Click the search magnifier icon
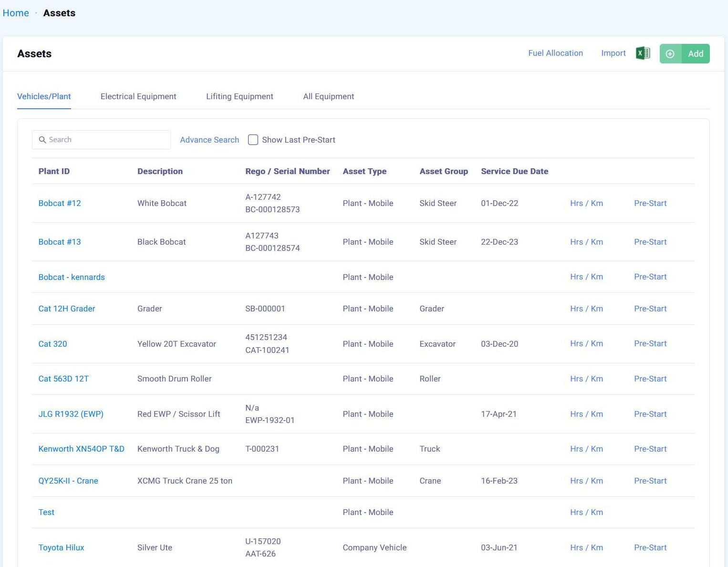 point(42,140)
